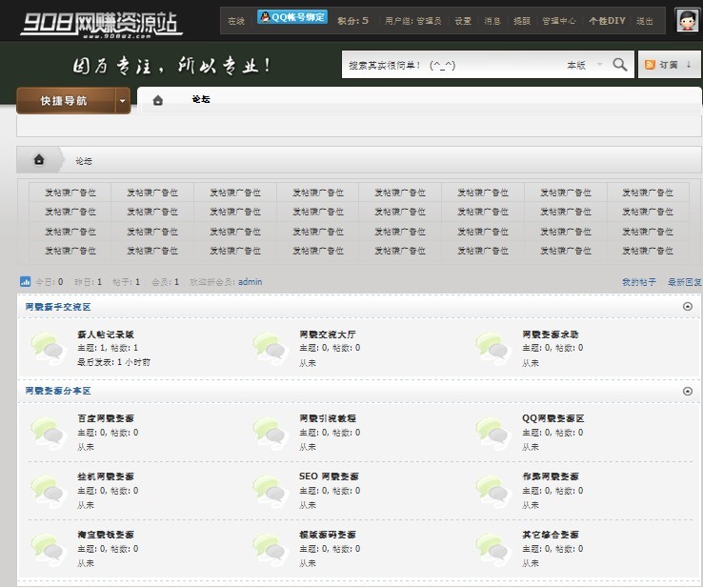Click the search input box
This screenshot has width=703, height=588.
pyautogui.click(x=452, y=65)
